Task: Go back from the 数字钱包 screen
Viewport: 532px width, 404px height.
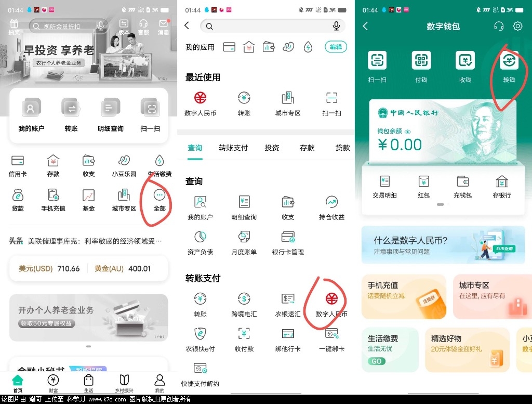Action: [x=365, y=26]
